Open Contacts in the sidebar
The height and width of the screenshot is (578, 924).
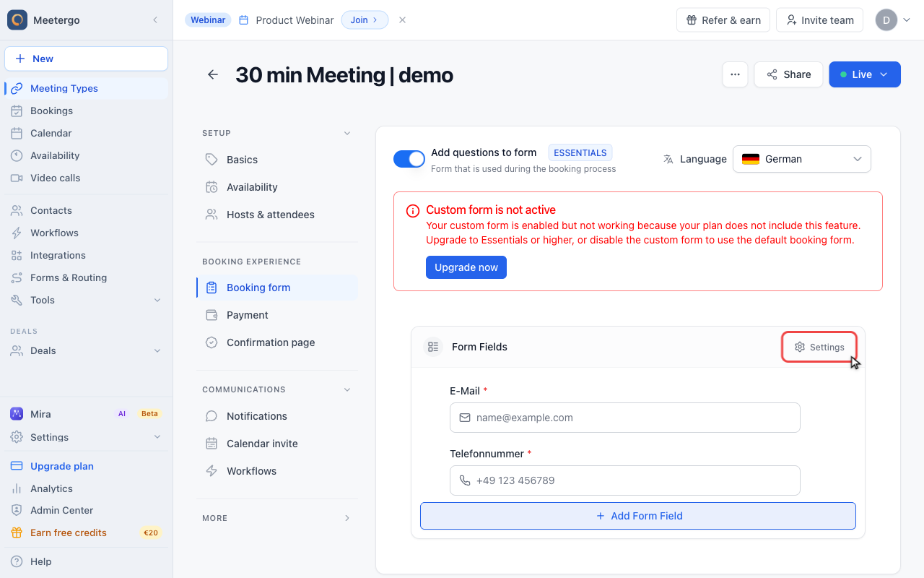click(87, 210)
